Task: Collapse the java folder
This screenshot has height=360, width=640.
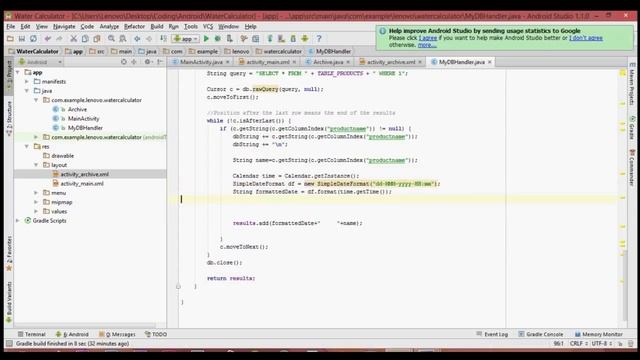Action: (27, 91)
